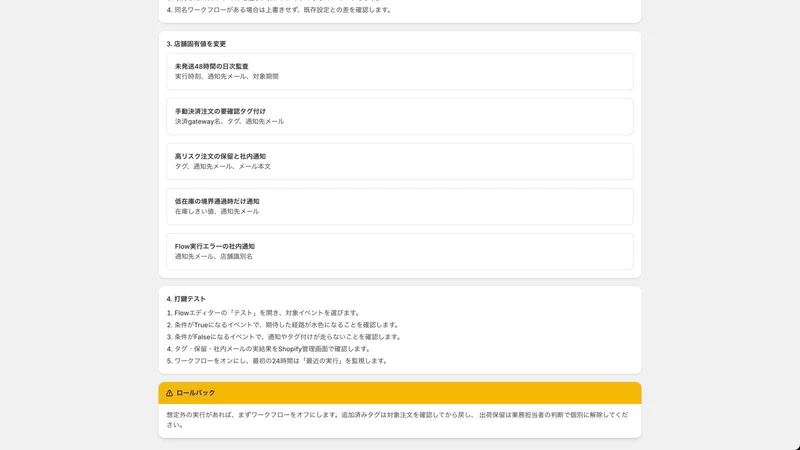Select the Flow実行エラーの社内通知 card
Viewport: 800px width, 450px height.
(399, 252)
